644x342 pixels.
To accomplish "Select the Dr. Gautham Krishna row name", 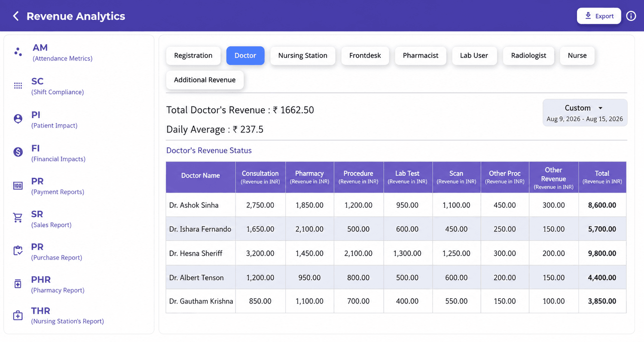I will [x=201, y=301].
